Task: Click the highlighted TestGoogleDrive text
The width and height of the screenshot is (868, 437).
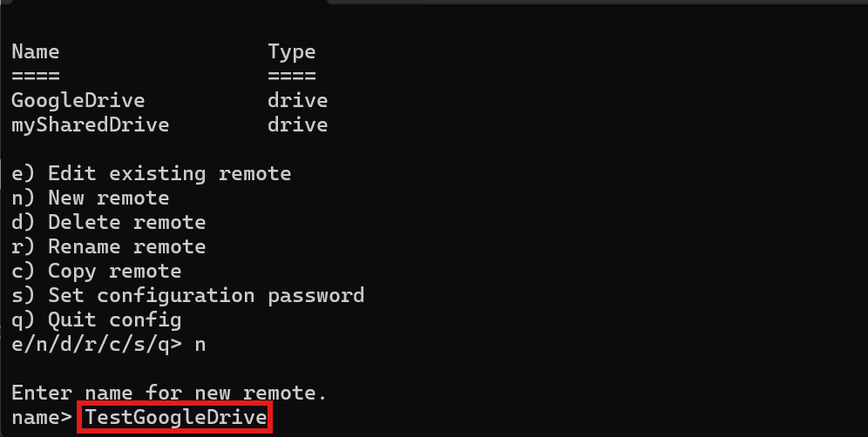Action: (175, 417)
